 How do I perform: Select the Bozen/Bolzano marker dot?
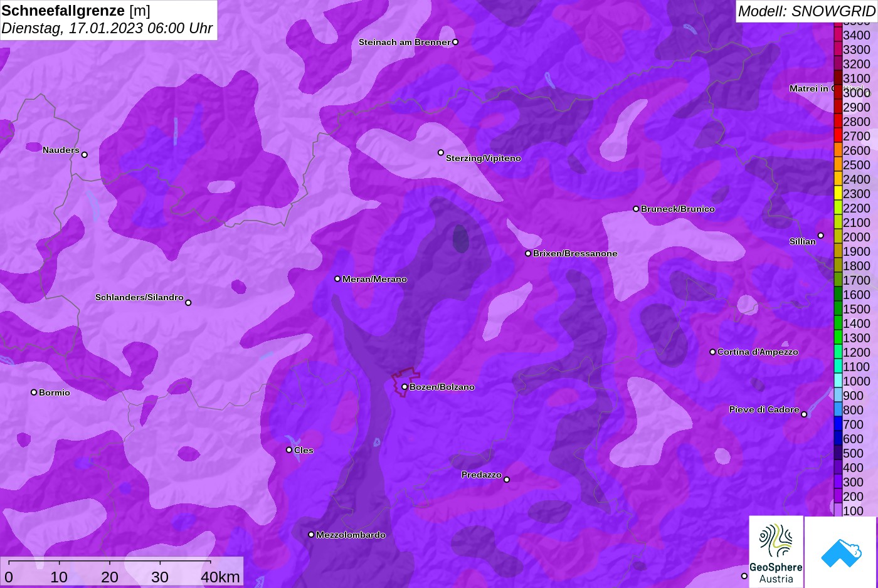(x=405, y=387)
